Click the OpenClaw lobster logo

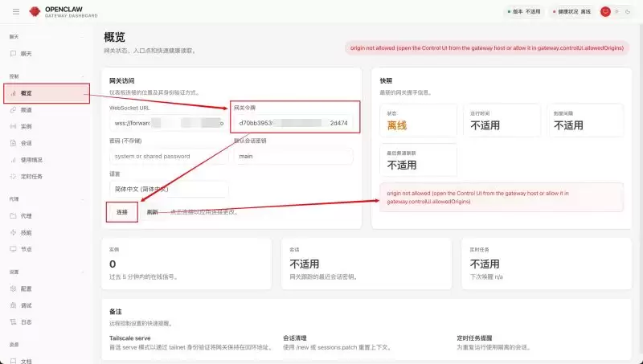pos(35,12)
